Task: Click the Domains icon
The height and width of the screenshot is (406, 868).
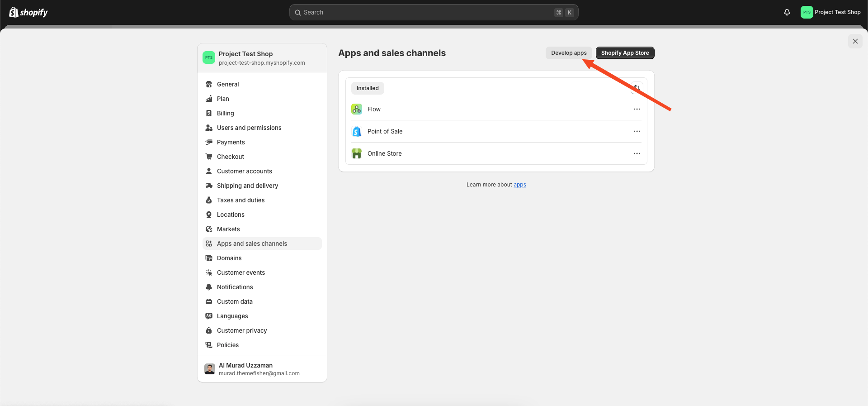Action: click(x=209, y=258)
